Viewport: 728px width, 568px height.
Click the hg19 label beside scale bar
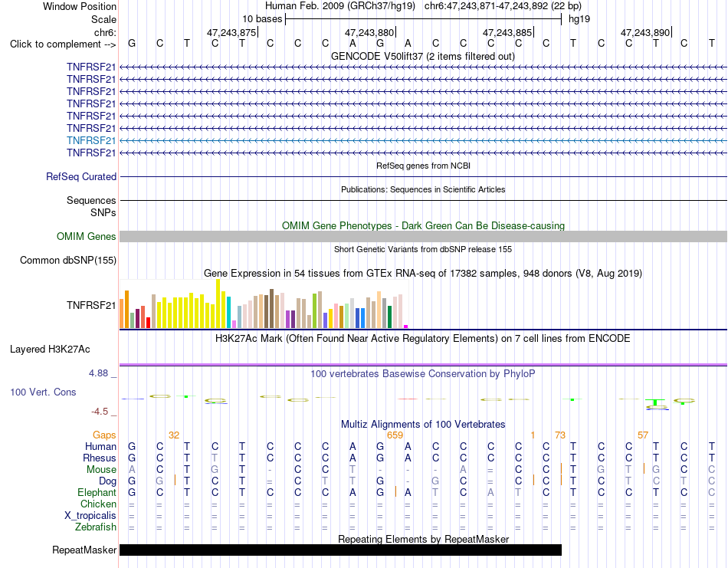pyautogui.click(x=579, y=19)
